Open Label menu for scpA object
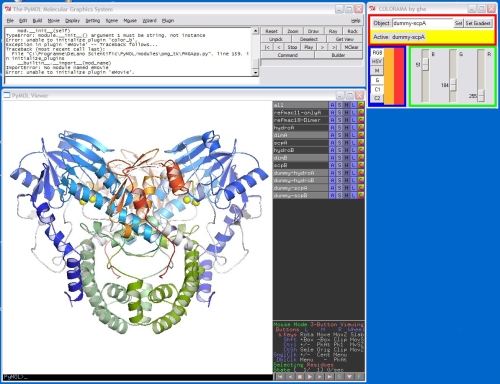 coord(354,143)
